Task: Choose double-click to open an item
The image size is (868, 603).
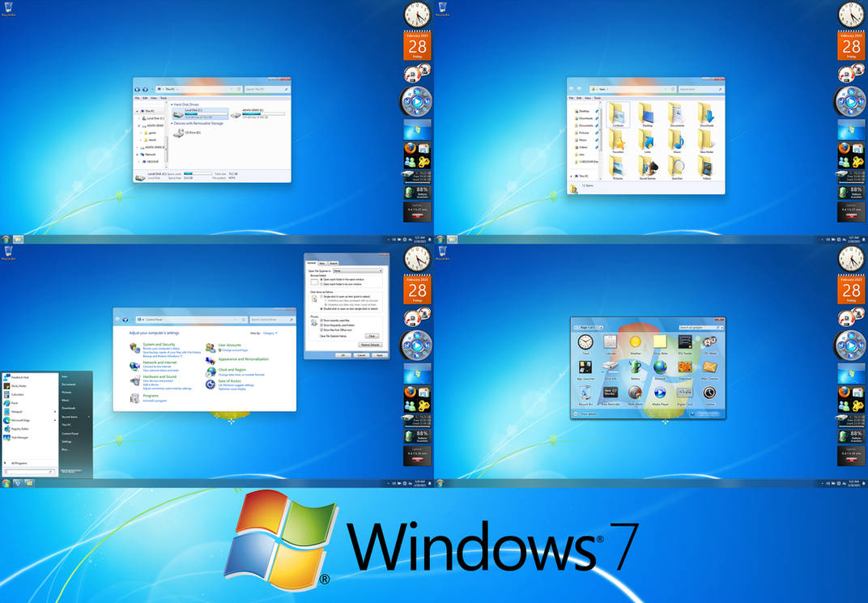Action: pyautogui.click(x=349, y=308)
